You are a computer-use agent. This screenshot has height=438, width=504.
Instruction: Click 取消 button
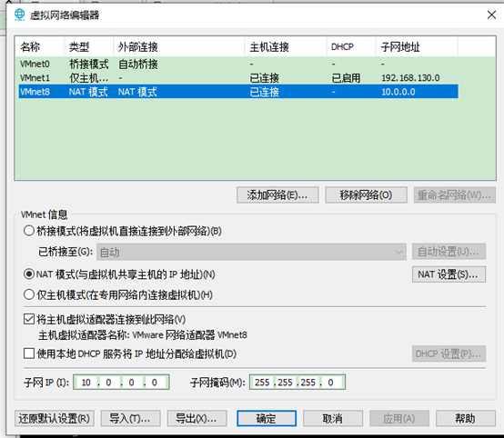coord(333,418)
